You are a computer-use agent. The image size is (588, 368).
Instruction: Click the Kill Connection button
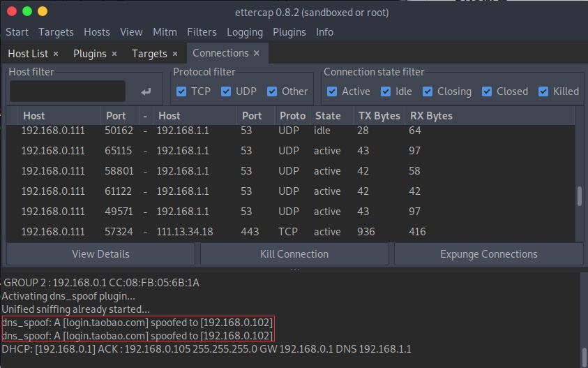pyautogui.click(x=294, y=254)
